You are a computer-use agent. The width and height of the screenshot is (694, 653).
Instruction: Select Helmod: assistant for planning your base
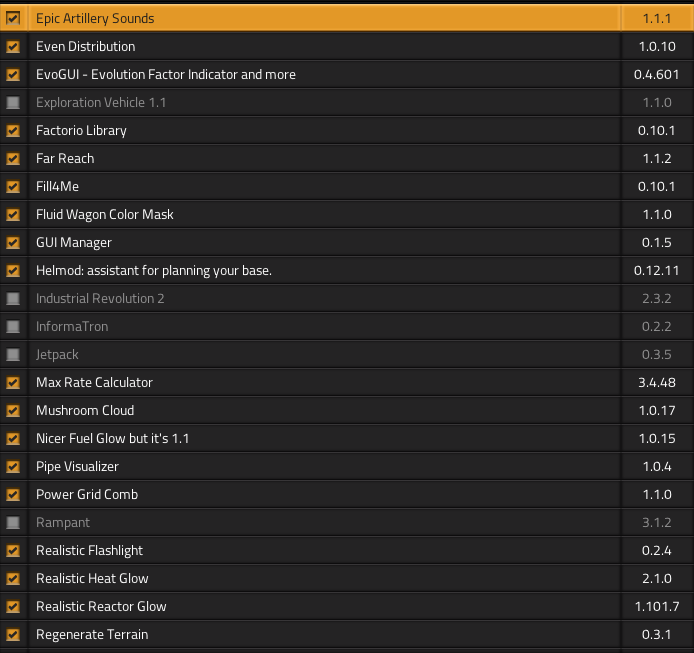pos(154,270)
